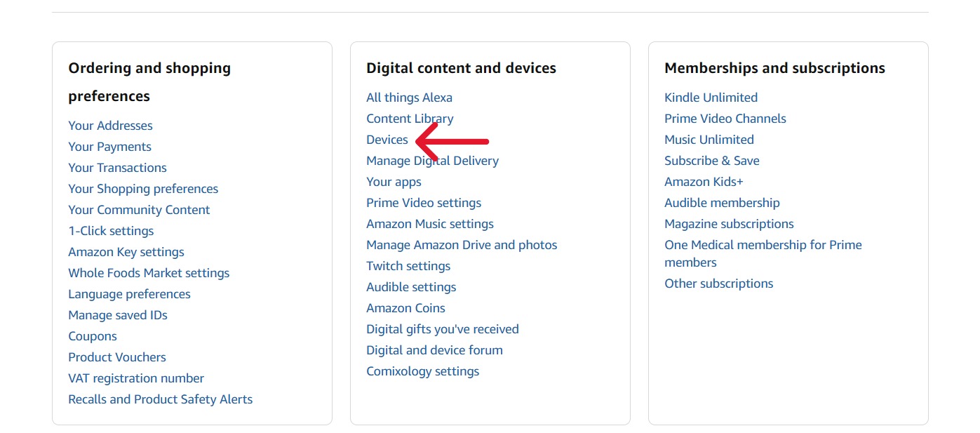Viewport: 980px width, 433px height.
Task: Open Language preferences
Action: (x=129, y=294)
